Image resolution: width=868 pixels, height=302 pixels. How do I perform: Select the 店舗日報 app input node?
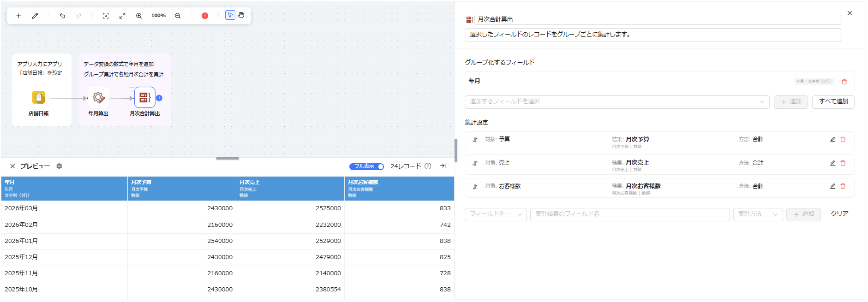coord(38,97)
